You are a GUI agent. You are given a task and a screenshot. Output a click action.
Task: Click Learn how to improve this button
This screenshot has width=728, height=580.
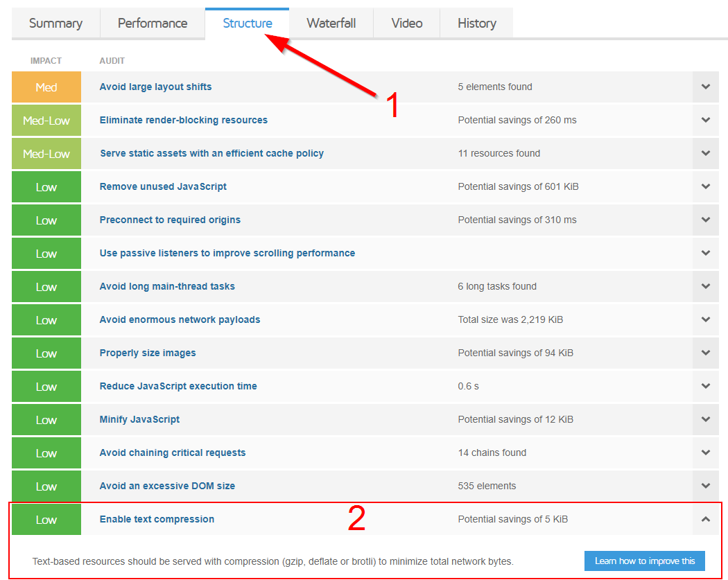point(644,561)
